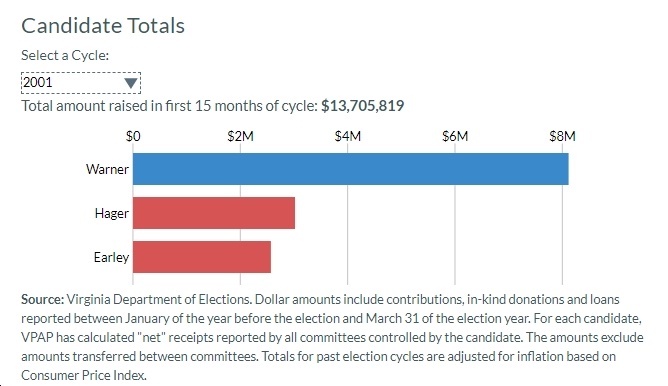The height and width of the screenshot is (386, 668).
Task: Click Earley's red bar
Action: [202, 257]
